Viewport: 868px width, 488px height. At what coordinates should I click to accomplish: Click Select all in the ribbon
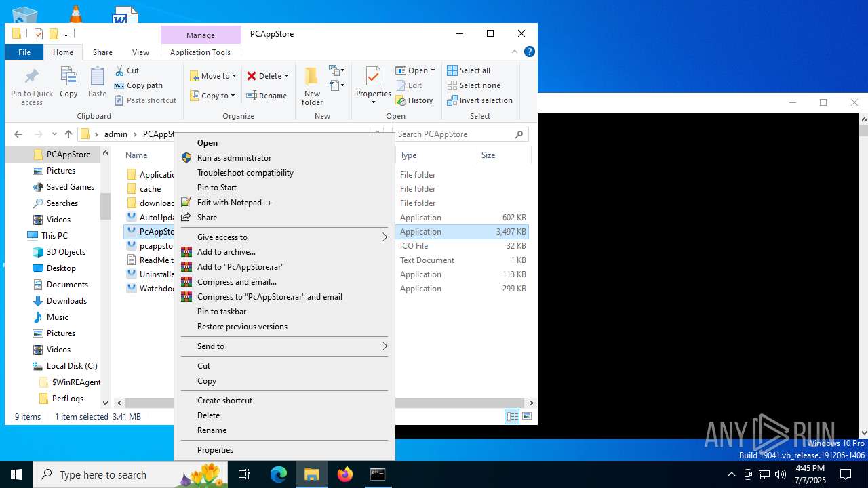(469, 70)
